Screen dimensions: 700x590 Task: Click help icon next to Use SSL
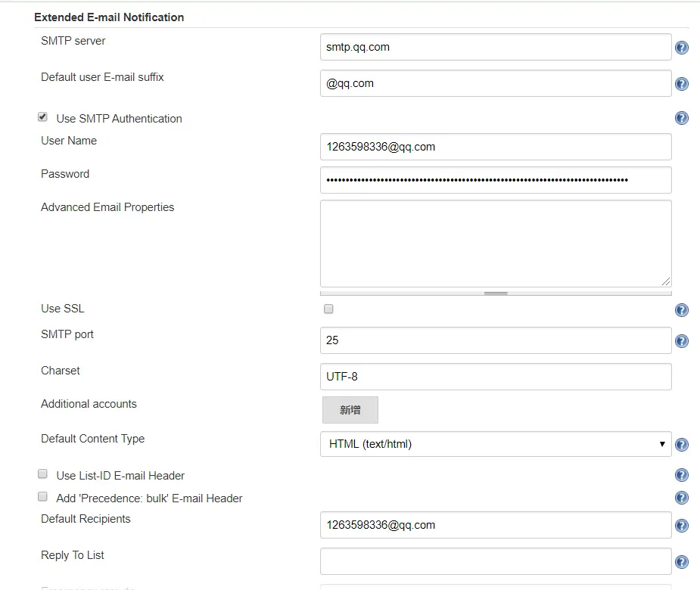pos(681,310)
